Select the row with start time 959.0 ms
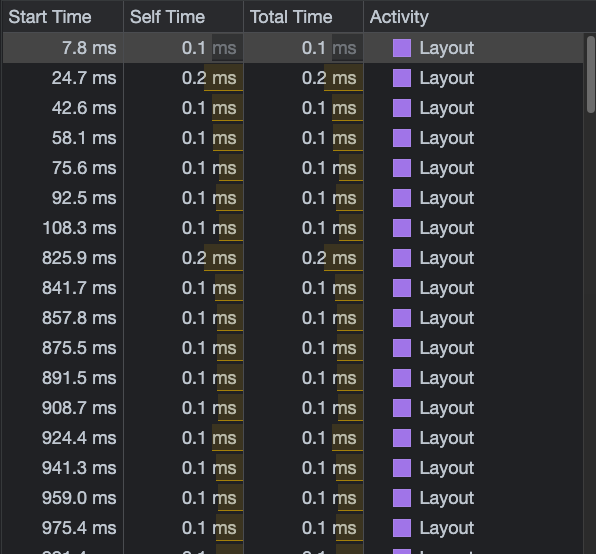The height and width of the screenshot is (554, 596). [x=293, y=498]
